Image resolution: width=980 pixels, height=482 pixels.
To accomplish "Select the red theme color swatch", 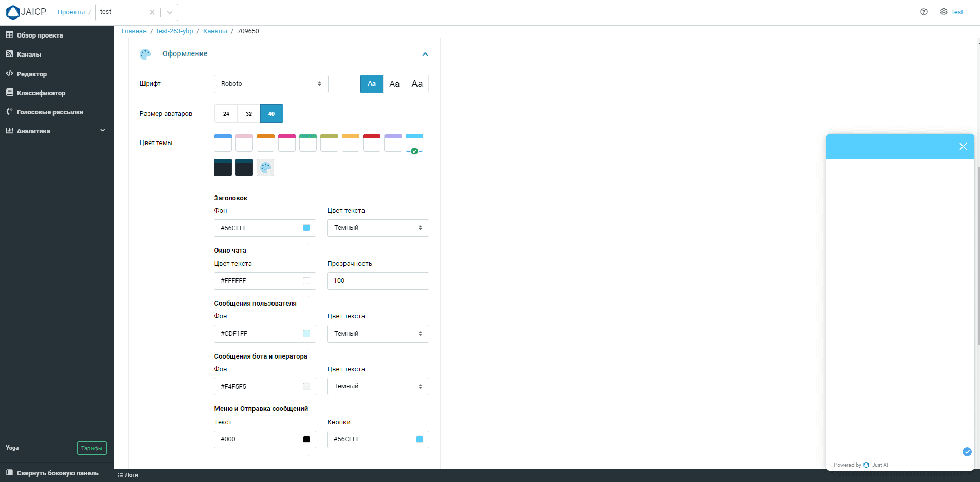I will [372, 143].
